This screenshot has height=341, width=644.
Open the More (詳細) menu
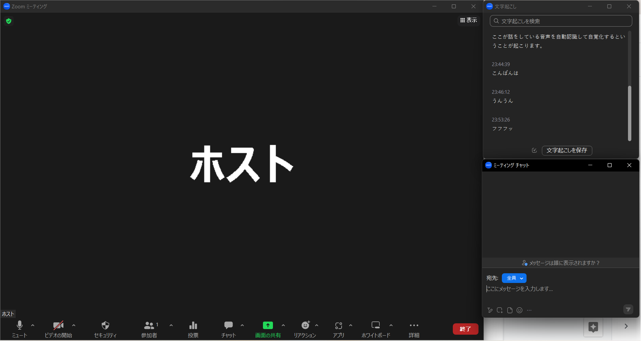click(x=414, y=325)
